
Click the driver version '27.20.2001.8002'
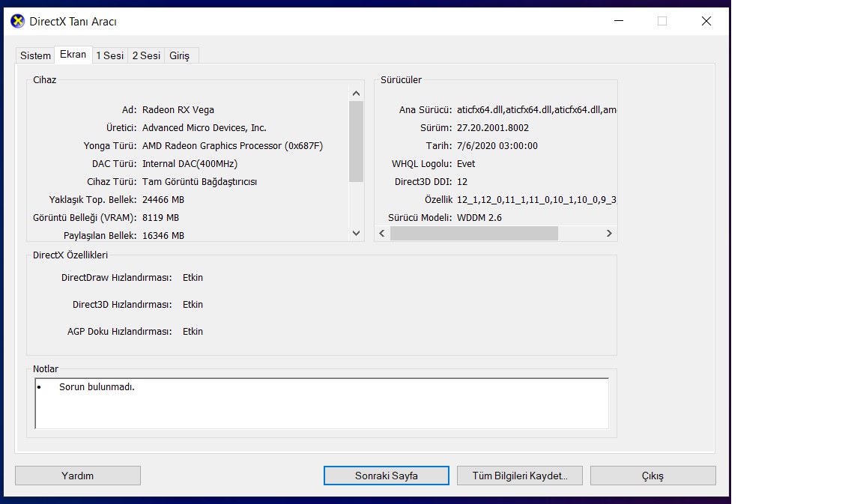point(493,127)
